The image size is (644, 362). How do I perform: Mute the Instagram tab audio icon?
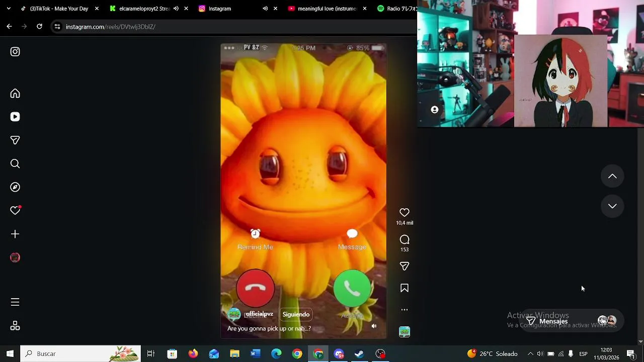(265, 9)
